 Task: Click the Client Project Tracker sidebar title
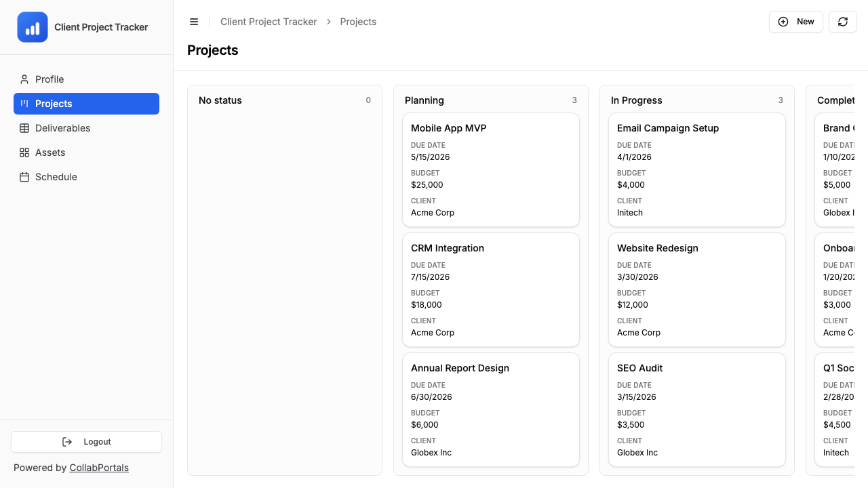coord(101,27)
